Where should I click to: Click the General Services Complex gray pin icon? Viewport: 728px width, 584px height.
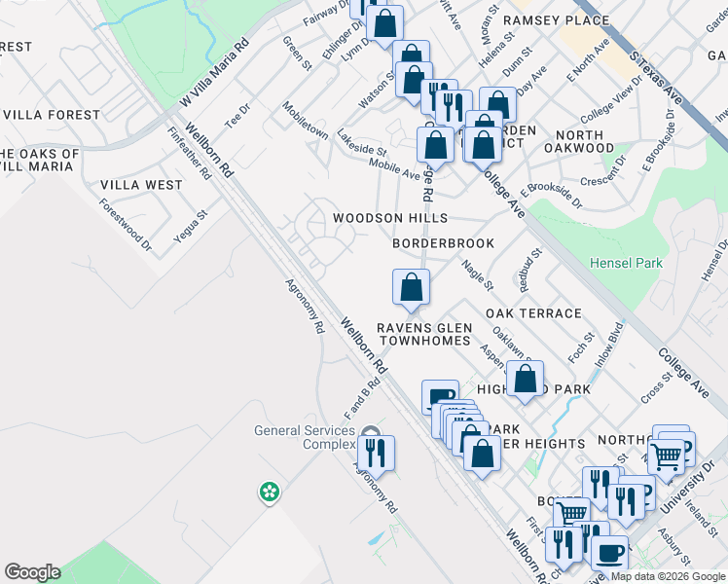point(370,431)
